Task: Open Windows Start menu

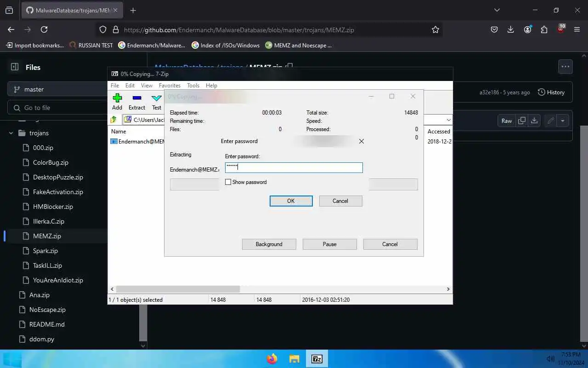Action: (x=12, y=359)
